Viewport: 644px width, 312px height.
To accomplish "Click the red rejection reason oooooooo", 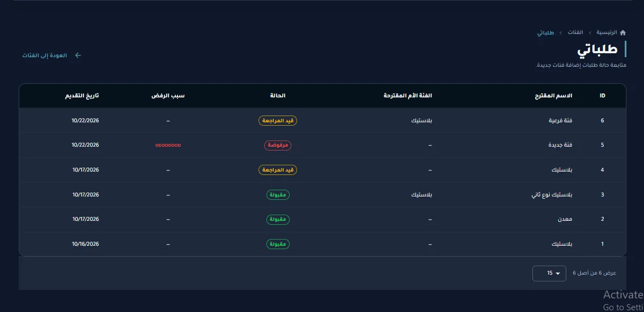I will click(x=168, y=146).
